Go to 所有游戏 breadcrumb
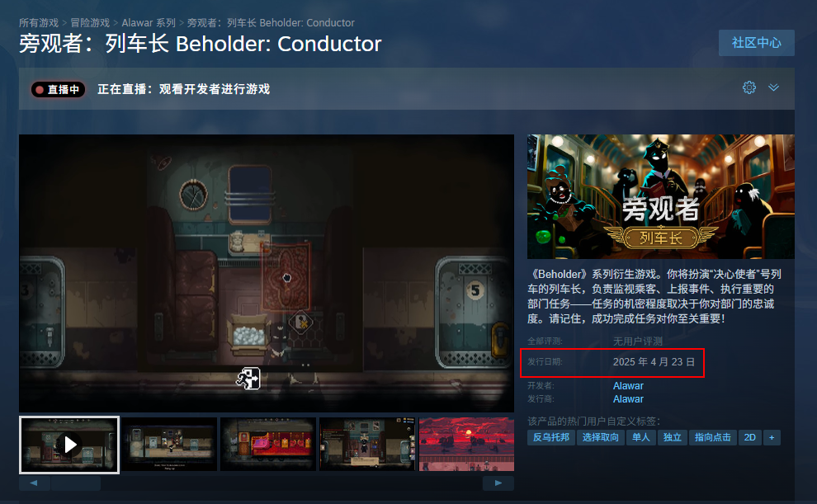 [x=39, y=23]
